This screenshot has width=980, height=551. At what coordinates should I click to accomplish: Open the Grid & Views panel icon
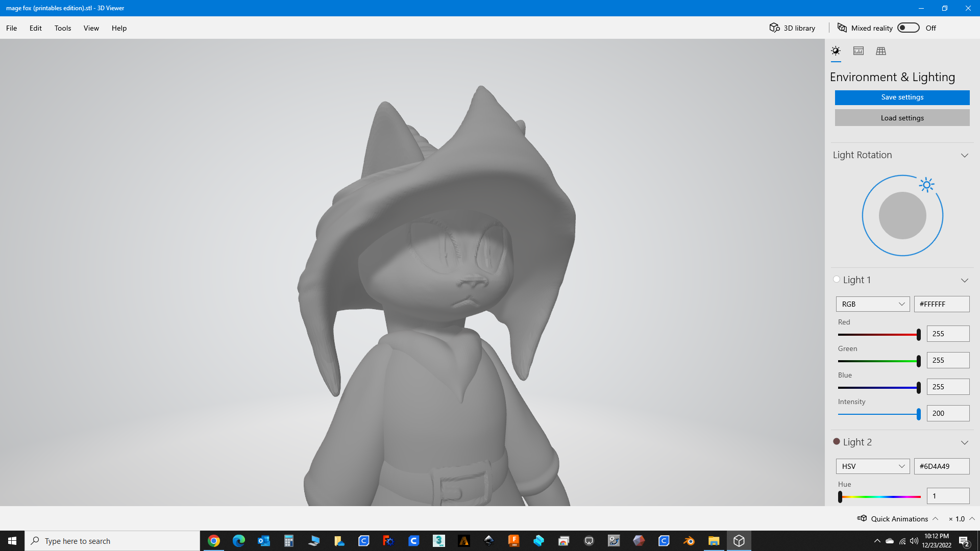pyautogui.click(x=881, y=51)
